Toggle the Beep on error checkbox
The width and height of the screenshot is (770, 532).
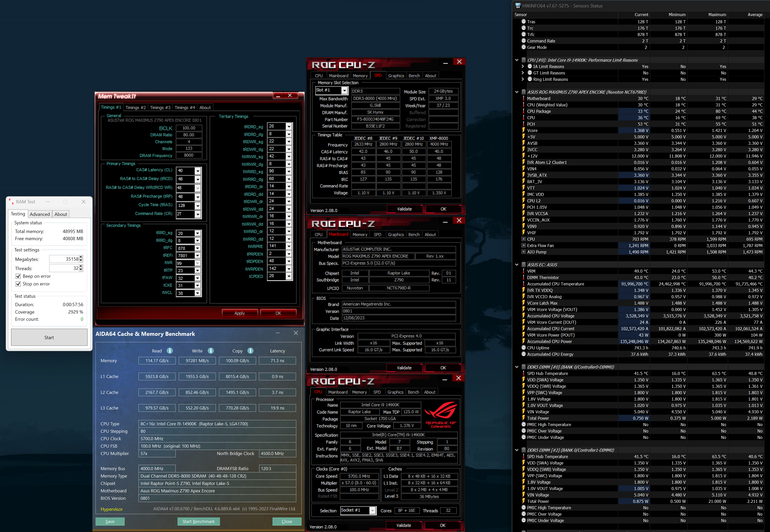(x=18, y=276)
